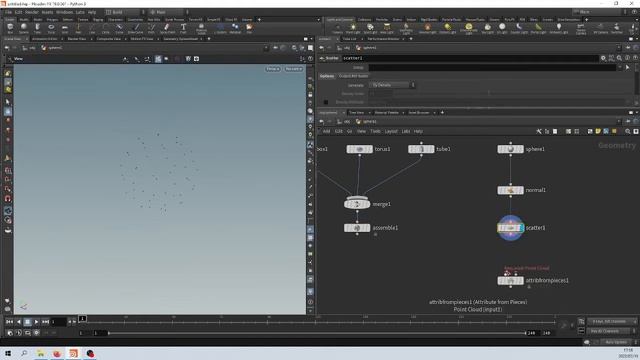Select the Spray Paint shelf tool
Viewport: 640px width, 360px height.
[167, 28]
